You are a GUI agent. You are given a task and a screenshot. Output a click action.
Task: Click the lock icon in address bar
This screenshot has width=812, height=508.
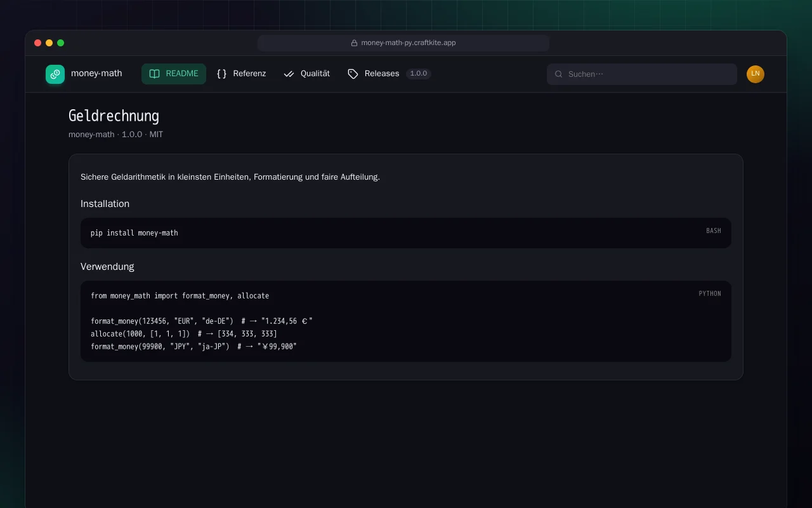(x=355, y=43)
